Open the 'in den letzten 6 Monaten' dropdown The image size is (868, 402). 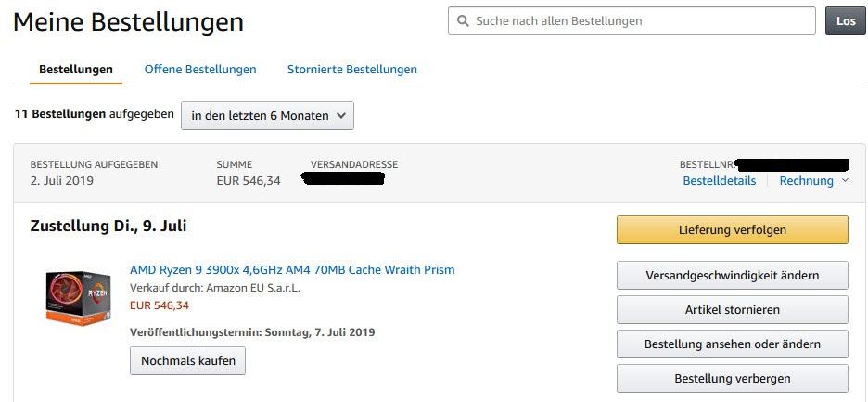click(x=267, y=115)
